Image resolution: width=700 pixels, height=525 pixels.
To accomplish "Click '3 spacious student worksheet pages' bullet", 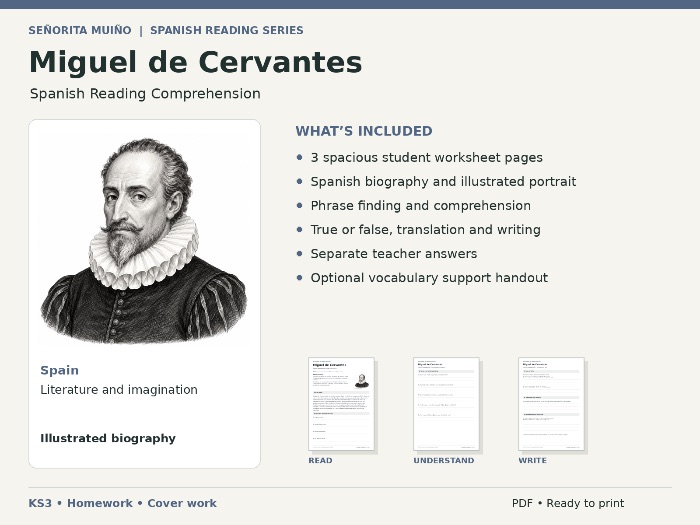I will (x=426, y=158).
